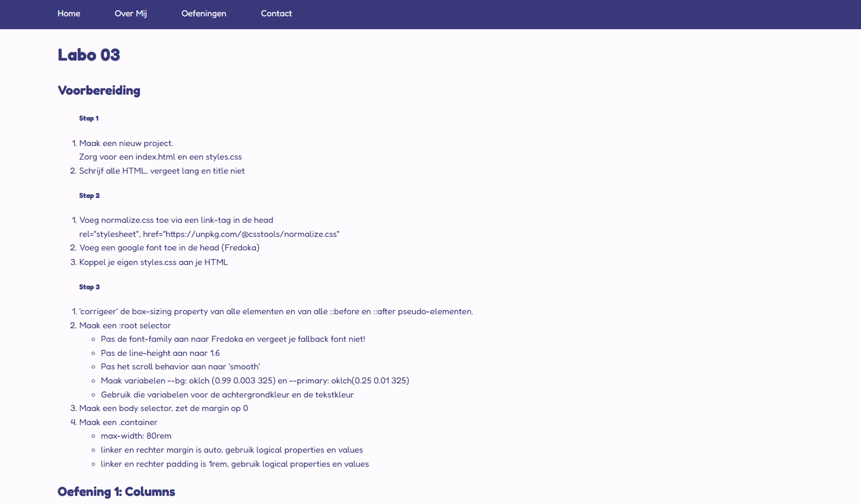
Task: Select 'Maak een :root selector' item
Action: [125, 326]
